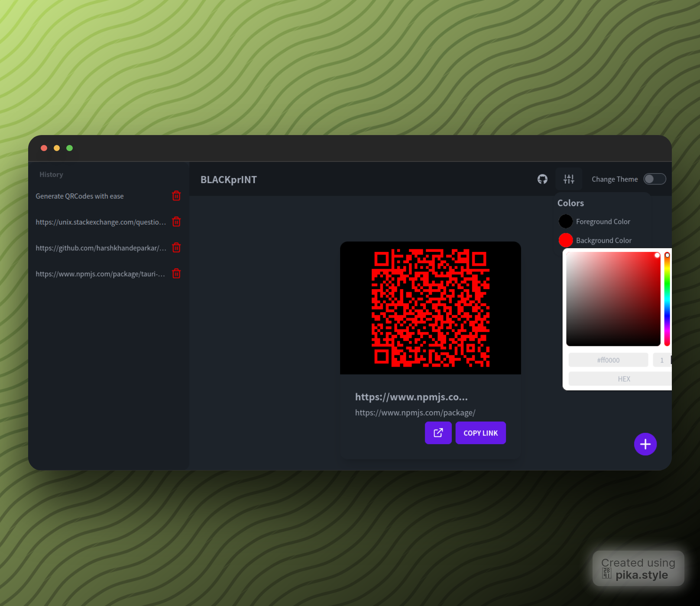Click the alpha value field showing 1
Viewport: 700px width, 606px height.
662,360
